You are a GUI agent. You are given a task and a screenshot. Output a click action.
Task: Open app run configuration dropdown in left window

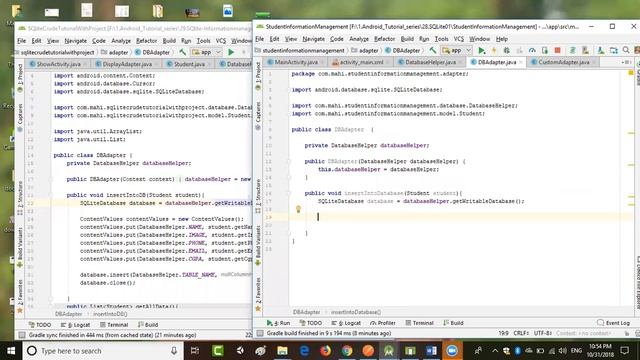coord(207,52)
